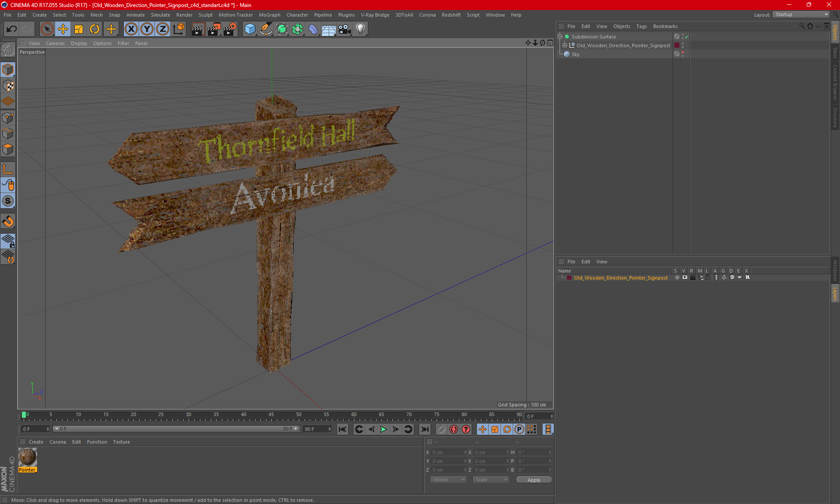Open the Layout Startup dropdown
840x504 pixels.
[801, 14]
